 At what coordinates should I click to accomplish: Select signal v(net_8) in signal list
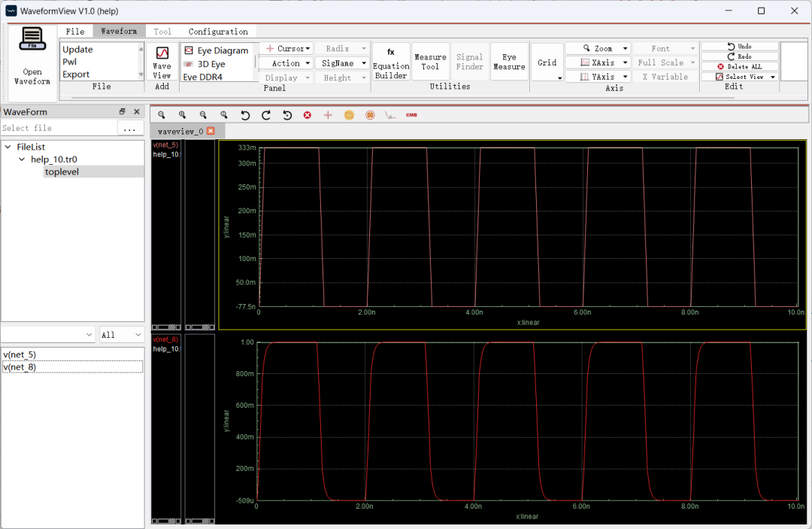[x=72, y=366]
